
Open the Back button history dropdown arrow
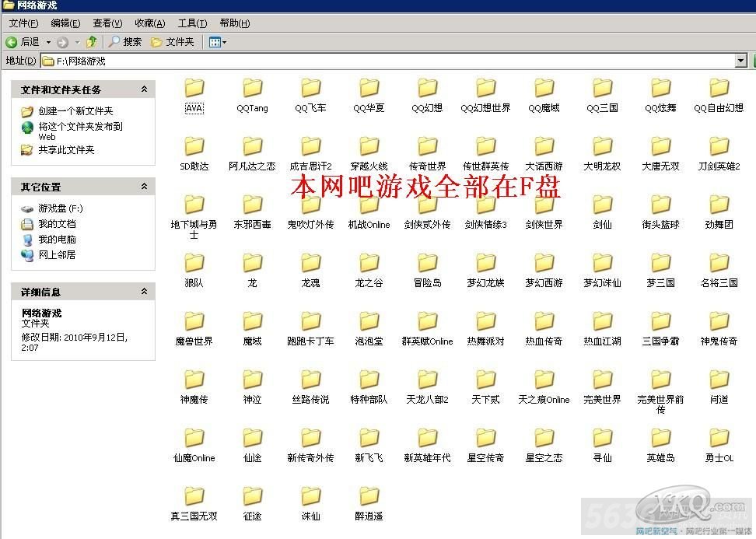click(48, 43)
